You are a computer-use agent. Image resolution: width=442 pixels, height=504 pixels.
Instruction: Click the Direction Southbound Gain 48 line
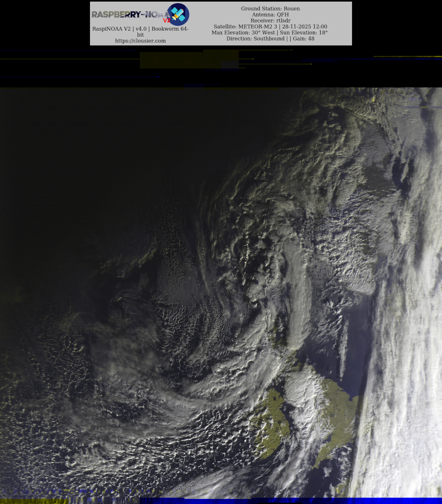coord(270,39)
